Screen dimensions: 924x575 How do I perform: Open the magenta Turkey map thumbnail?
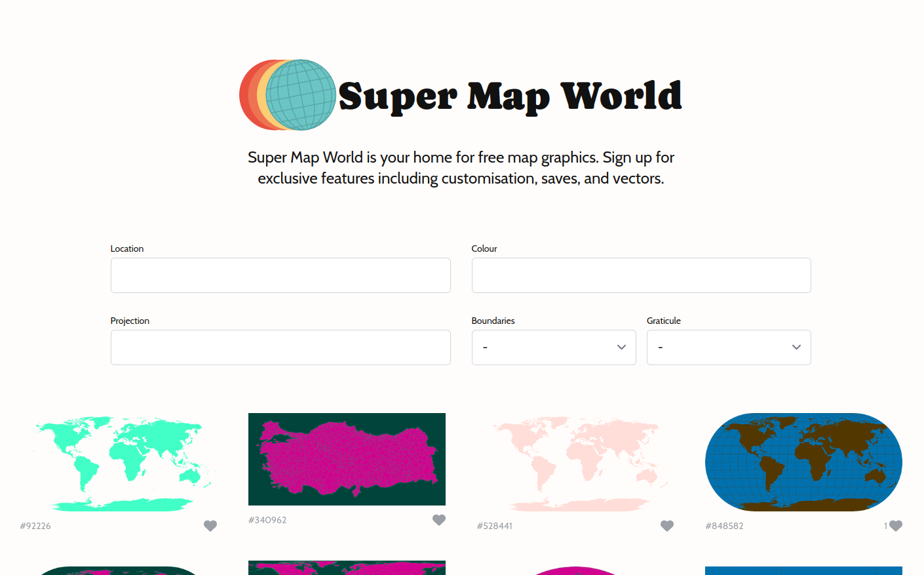tap(347, 459)
